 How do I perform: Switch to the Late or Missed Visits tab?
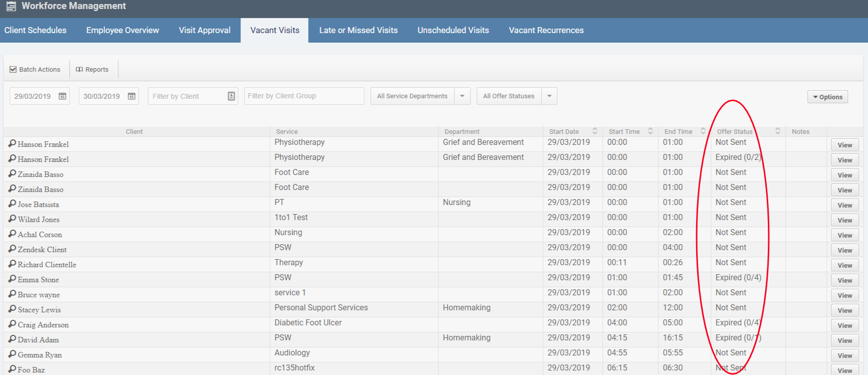coord(358,31)
